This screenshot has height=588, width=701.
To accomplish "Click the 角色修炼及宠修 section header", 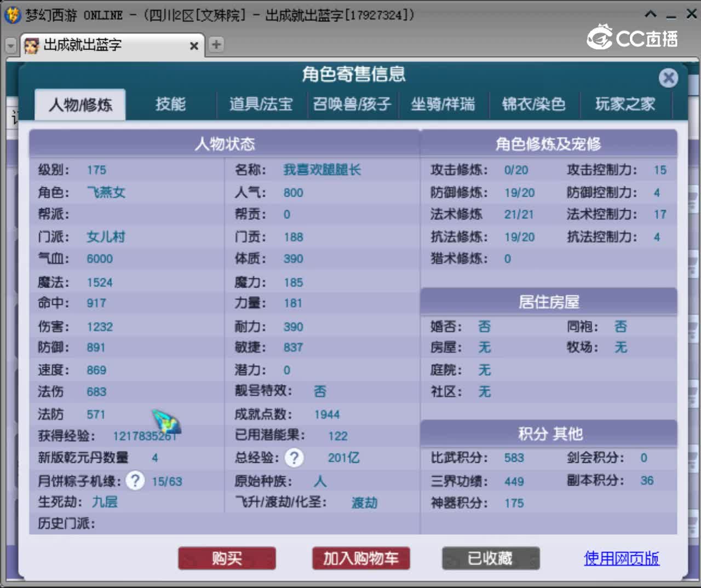I will tap(548, 144).
